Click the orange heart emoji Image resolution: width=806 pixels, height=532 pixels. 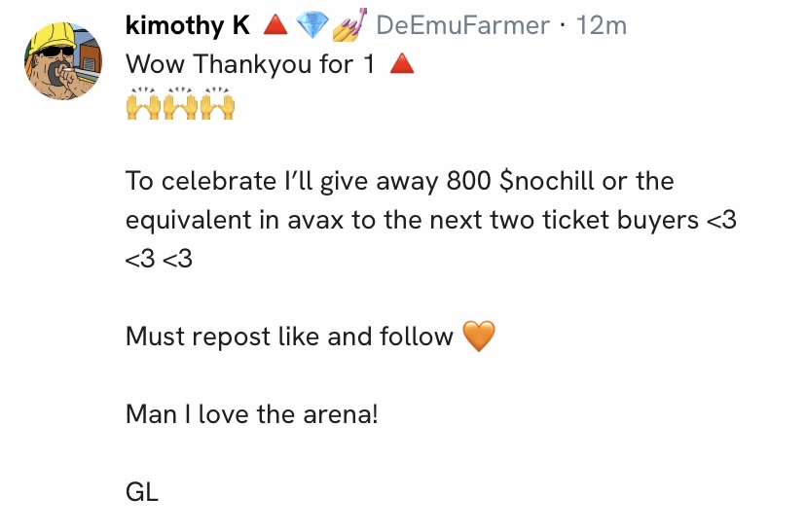pyautogui.click(x=478, y=337)
